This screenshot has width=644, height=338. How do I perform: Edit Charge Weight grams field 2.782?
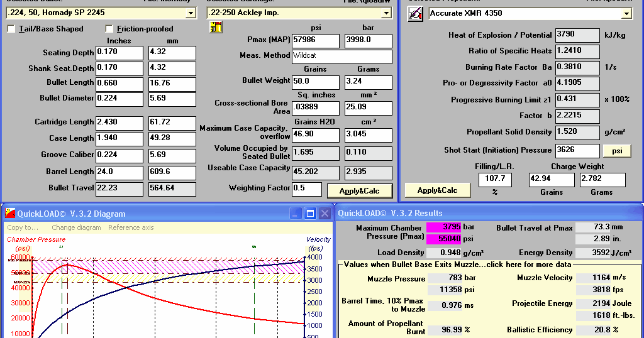coord(602,180)
